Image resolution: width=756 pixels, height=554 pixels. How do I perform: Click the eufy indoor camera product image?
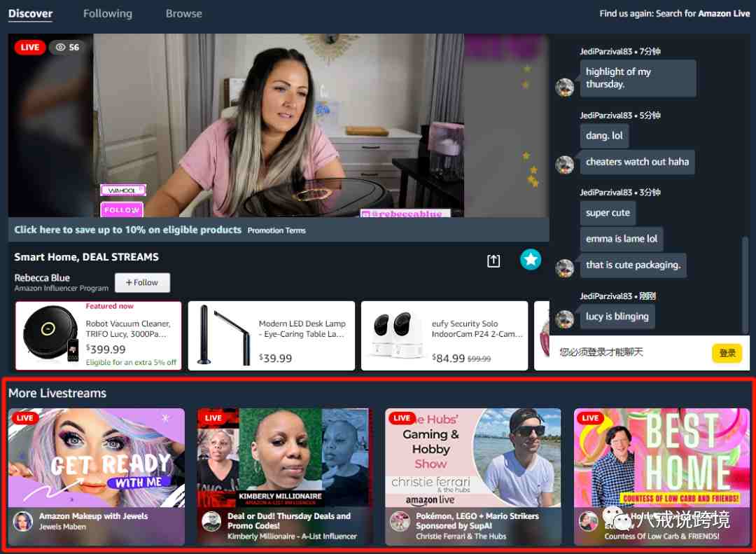[397, 335]
